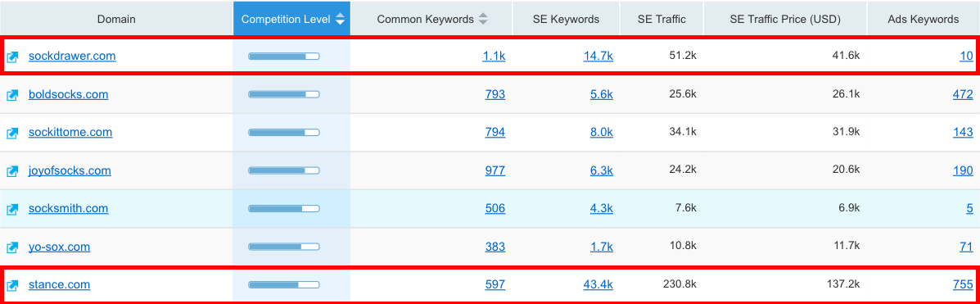Open boldsocks.com 472 ads keywords

[963, 94]
